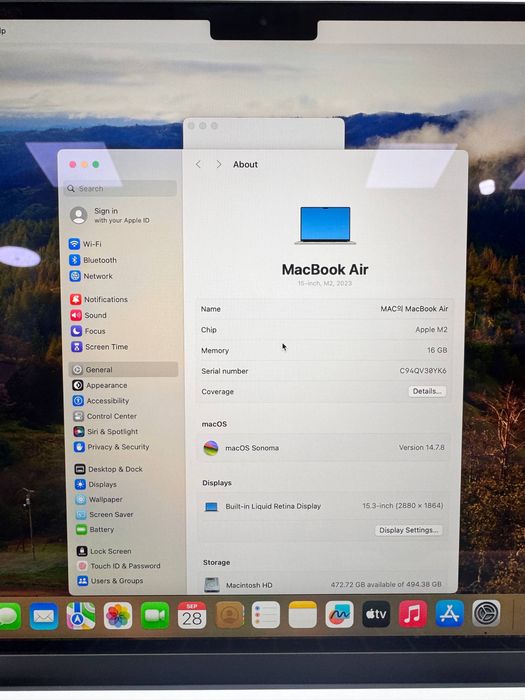Select Control Center in the sidebar

(105, 416)
